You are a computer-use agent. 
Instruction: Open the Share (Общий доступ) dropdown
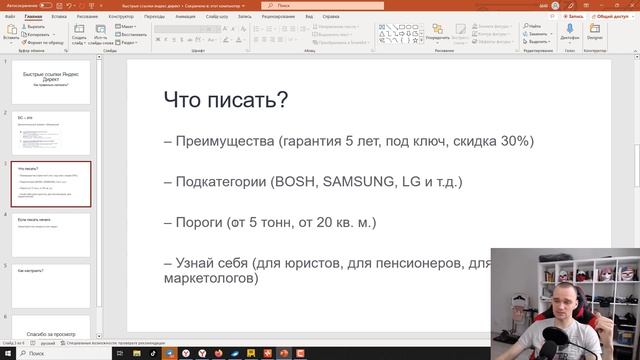pyautogui.click(x=614, y=16)
